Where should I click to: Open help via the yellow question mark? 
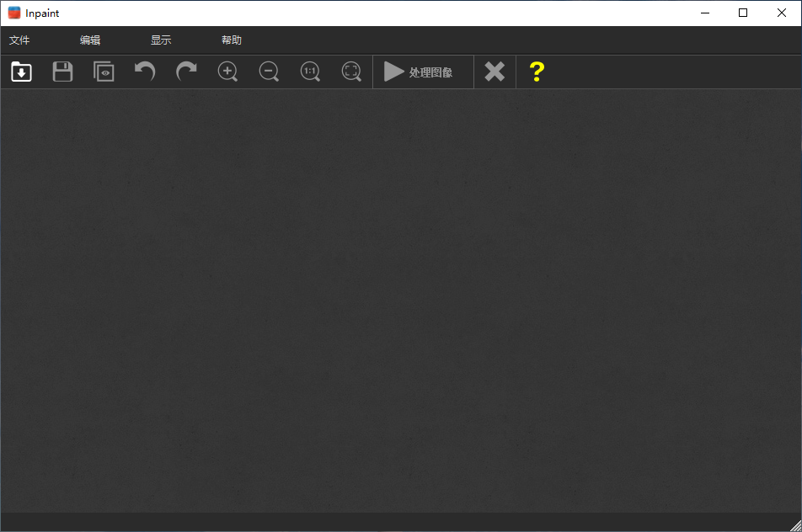click(537, 72)
